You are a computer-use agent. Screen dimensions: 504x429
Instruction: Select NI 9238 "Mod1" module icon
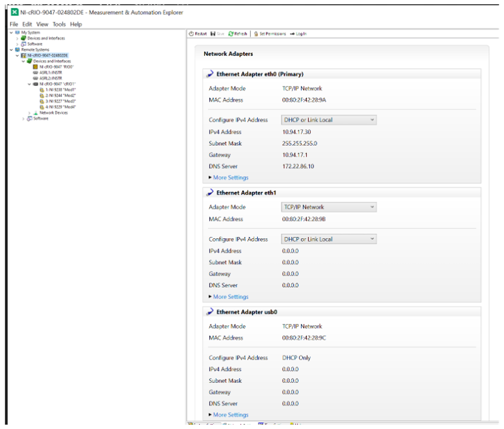point(42,90)
